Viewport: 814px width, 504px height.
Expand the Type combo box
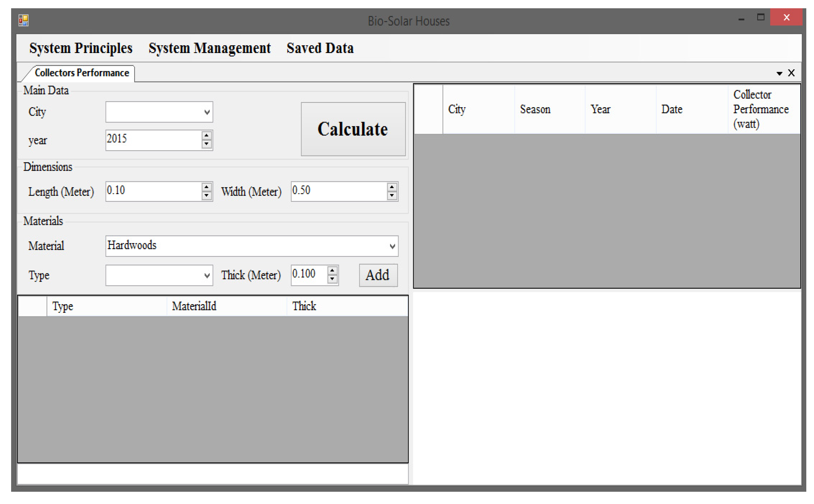click(207, 276)
